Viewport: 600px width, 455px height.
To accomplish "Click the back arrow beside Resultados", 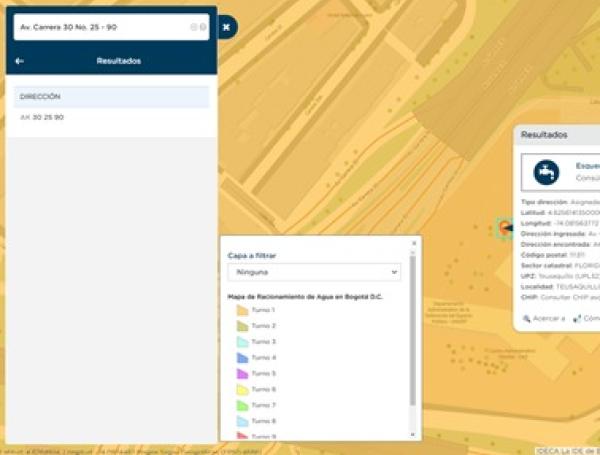I will (19, 61).
